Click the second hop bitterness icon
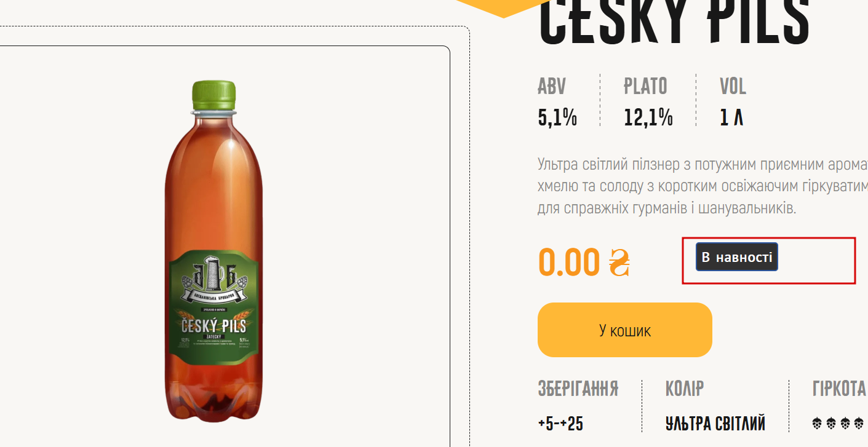The height and width of the screenshot is (447, 868). click(831, 423)
